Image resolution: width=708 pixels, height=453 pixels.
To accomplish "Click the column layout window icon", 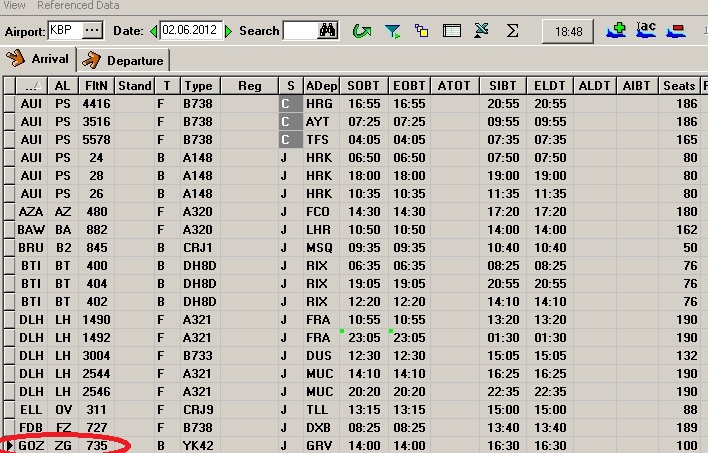I will click(x=452, y=31).
